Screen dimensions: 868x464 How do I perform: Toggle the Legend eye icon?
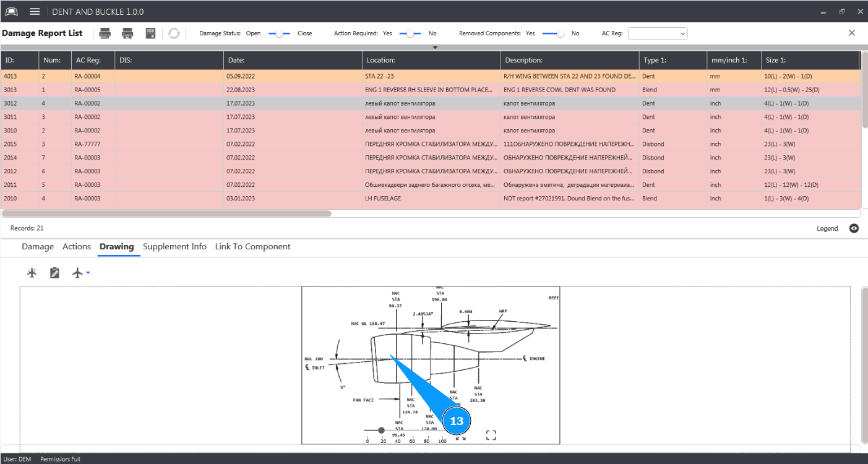[854, 228]
